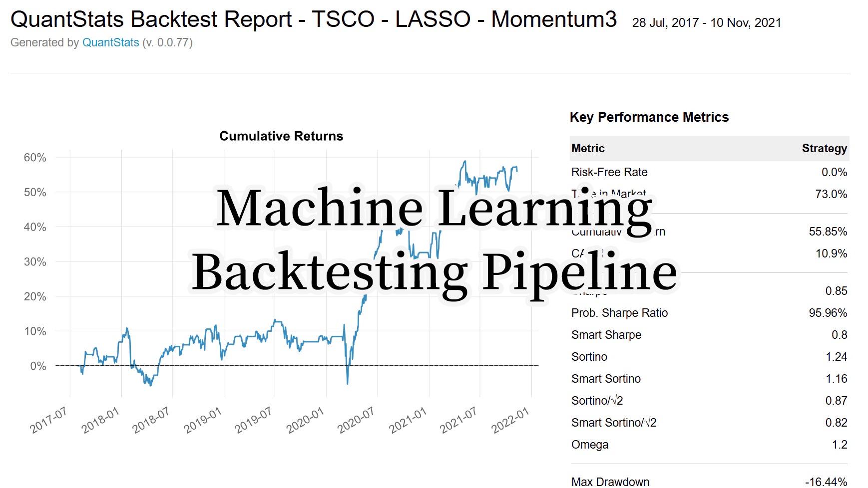Viewport: 868px width, 488px height.
Task: Click the 'Metric' column header
Action: (588, 148)
